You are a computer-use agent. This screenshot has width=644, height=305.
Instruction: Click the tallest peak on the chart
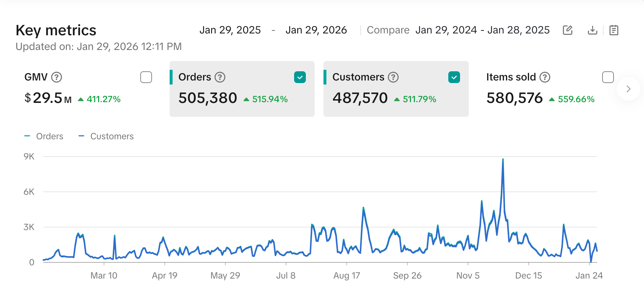click(503, 160)
